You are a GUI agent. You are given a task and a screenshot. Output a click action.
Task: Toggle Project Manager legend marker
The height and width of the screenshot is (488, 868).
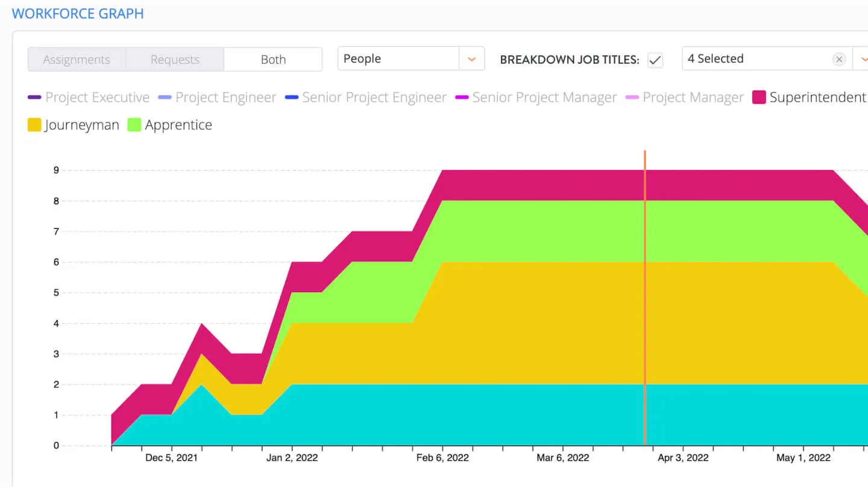click(x=632, y=98)
